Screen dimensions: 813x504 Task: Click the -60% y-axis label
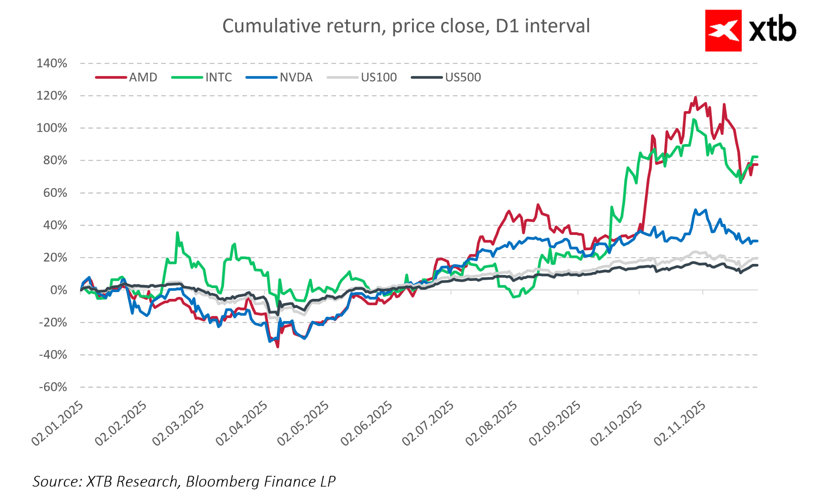[53, 387]
